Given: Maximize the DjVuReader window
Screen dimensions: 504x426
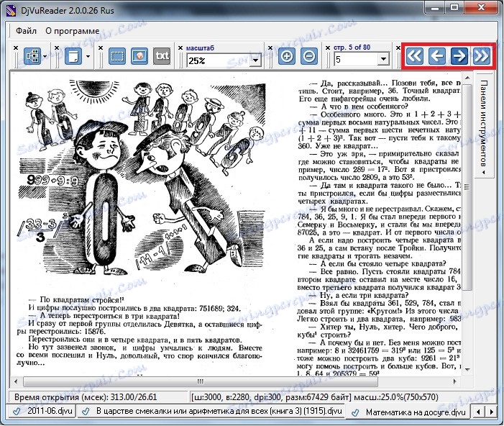Looking at the screenshot, I should [454, 8].
